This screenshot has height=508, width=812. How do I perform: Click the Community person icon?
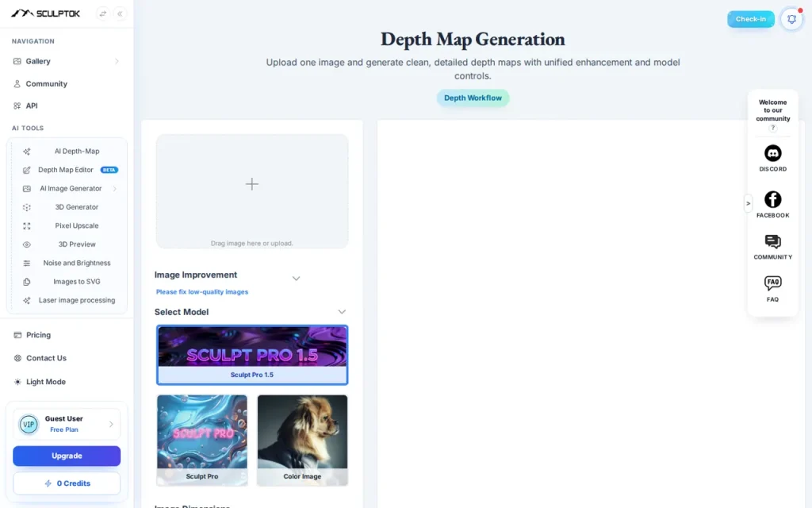[x=17, y=84]
